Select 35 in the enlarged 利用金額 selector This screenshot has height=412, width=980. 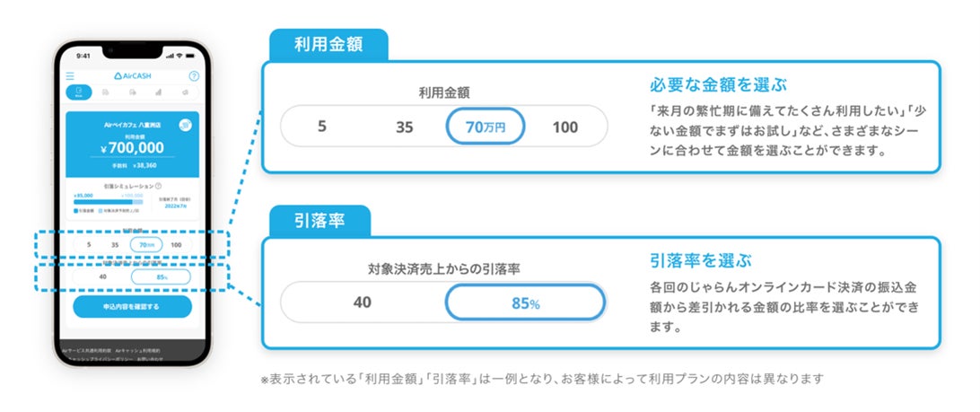coord(405,127)
